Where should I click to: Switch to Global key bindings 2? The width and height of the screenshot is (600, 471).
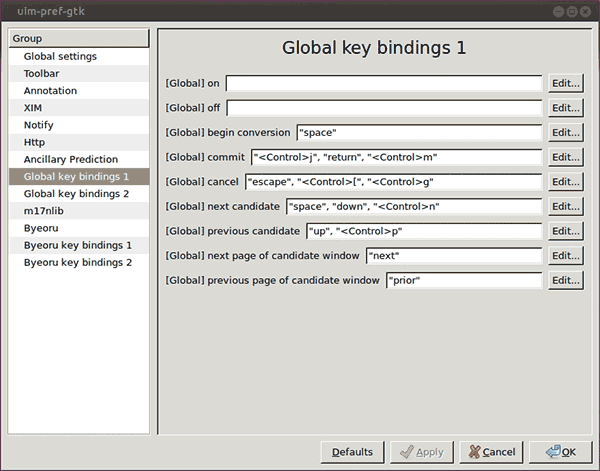pos(79,194)
